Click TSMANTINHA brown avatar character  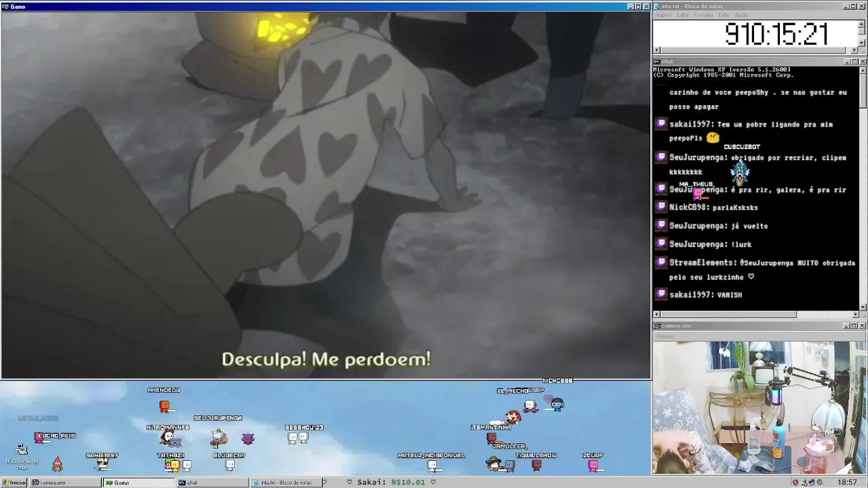(492, 439)
